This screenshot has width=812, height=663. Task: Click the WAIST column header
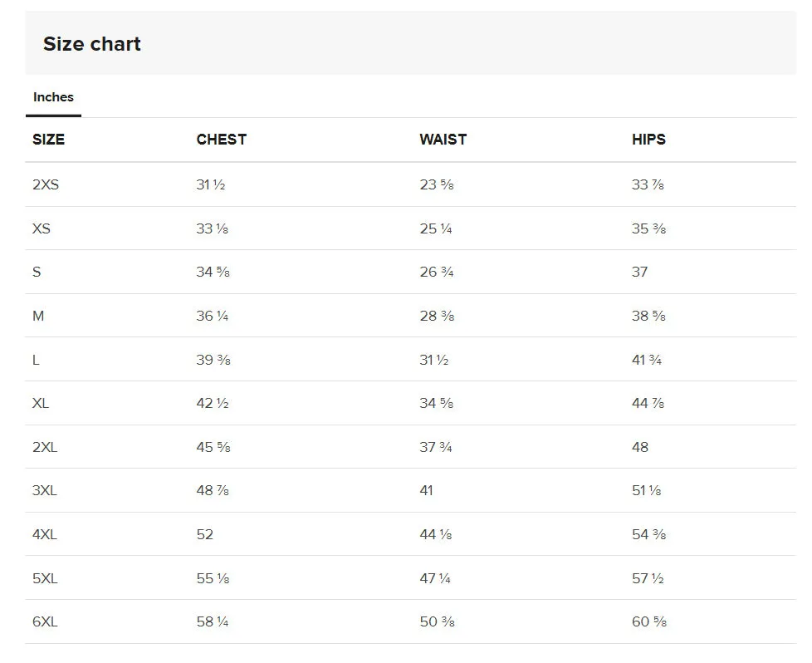(x=443, y=140)
